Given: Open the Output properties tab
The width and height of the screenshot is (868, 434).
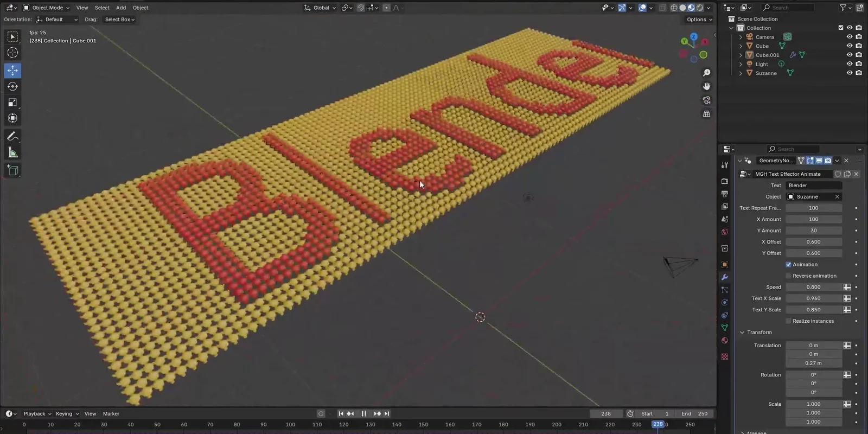Looking at the screenshot, I should (x=725, y=194).
